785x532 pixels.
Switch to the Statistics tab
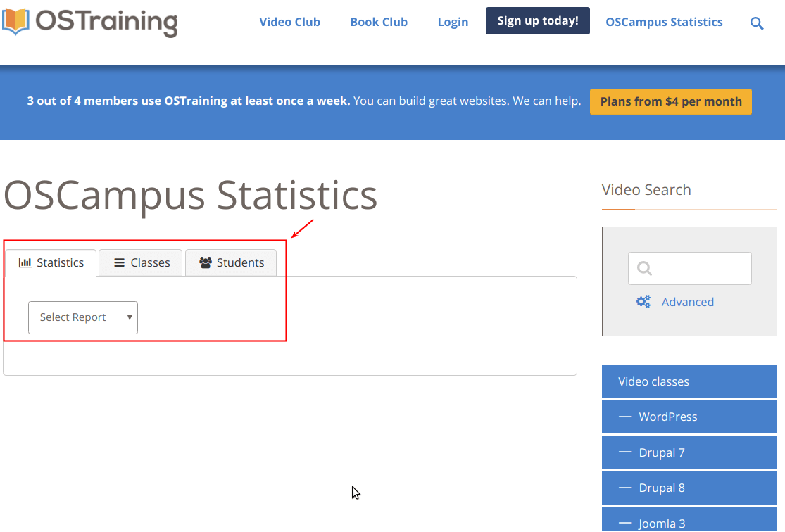coord(51,262)
